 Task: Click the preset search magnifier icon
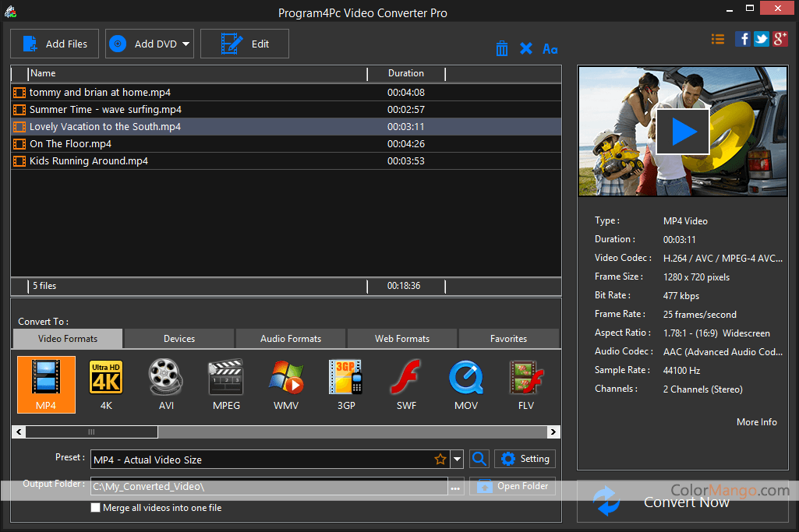(x=479, y=459)
